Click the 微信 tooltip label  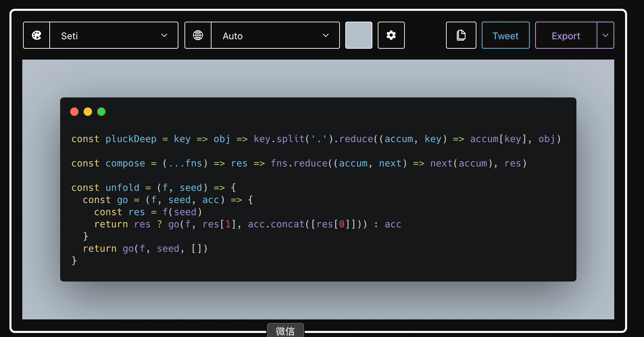coord(286,331)
